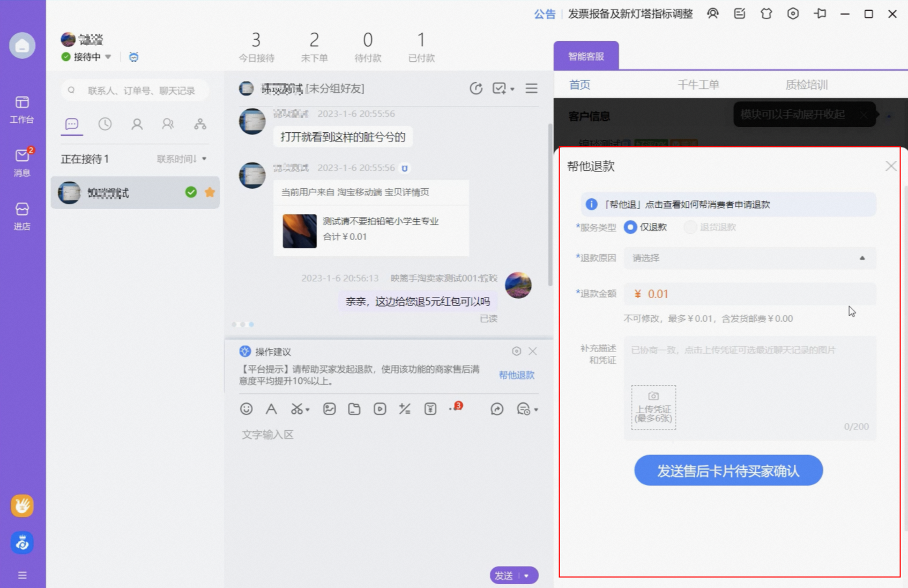Open the 消息 messages sidebar icon
This screenshot has width=908, height=588.
coord(22,161)
